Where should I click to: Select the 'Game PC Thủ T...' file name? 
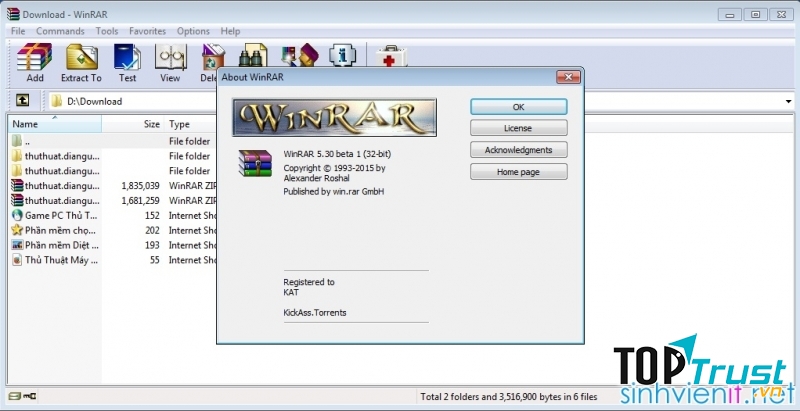click(x=61, y=215)
